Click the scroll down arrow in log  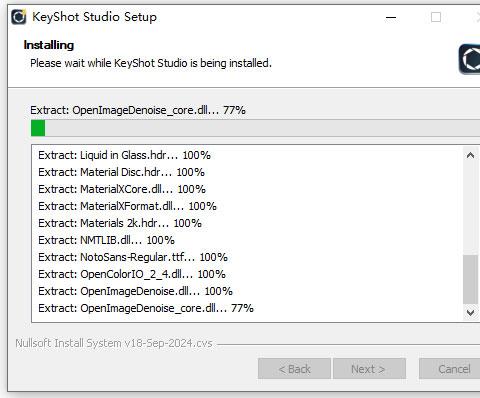coord(470,313)
